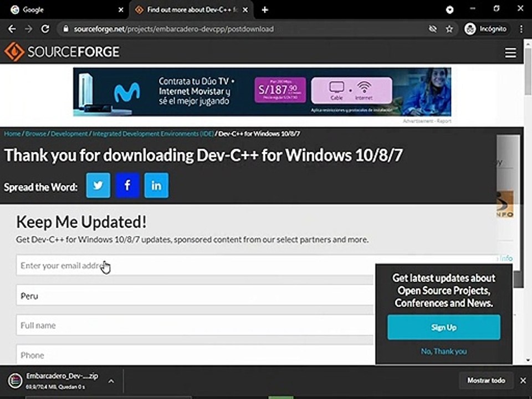This screenshot has height=399, width=532.
Task: Open the SourceForge hamburger menu
Action: coord(510,53)
